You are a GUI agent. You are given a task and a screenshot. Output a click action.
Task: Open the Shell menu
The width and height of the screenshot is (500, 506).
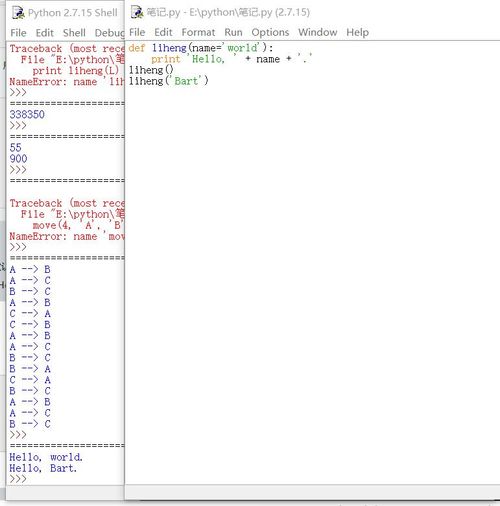pyautogui.click(x=74, y=33)
